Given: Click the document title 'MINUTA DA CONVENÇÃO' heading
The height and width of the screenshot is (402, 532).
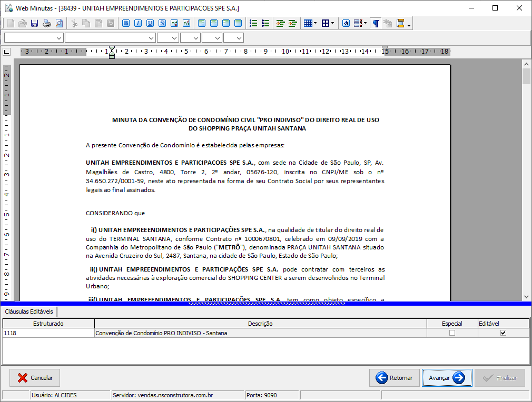Looking at the screenshot, I should [x=245, y=124].
